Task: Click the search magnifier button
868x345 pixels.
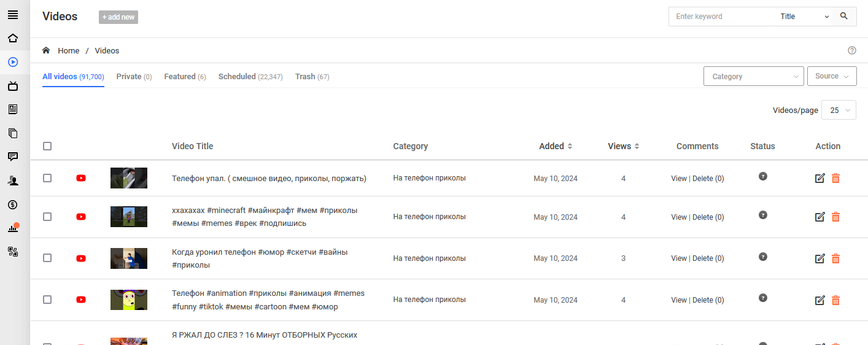Action: point(844,17)
